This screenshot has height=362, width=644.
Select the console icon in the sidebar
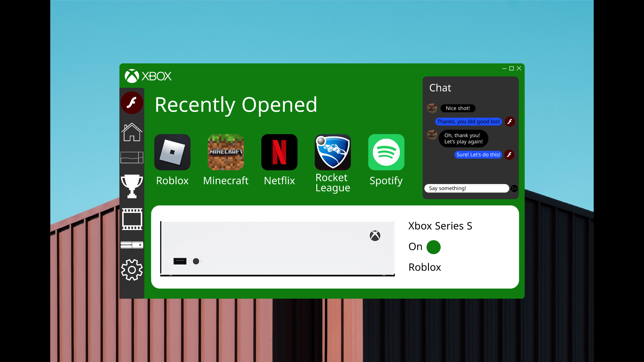tap(132, 245)
